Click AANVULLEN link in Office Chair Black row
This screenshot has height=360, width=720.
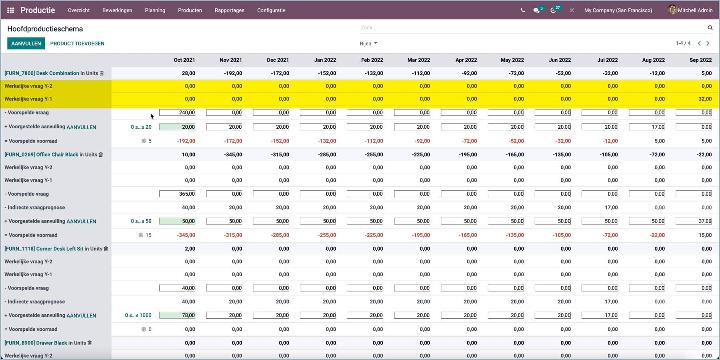point(81,221)
